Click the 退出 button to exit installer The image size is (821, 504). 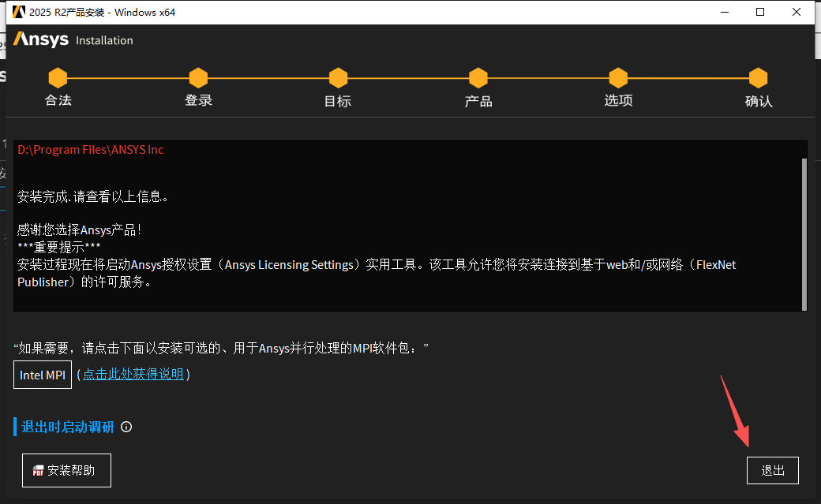pyautogui.click(x=772, y=470)
